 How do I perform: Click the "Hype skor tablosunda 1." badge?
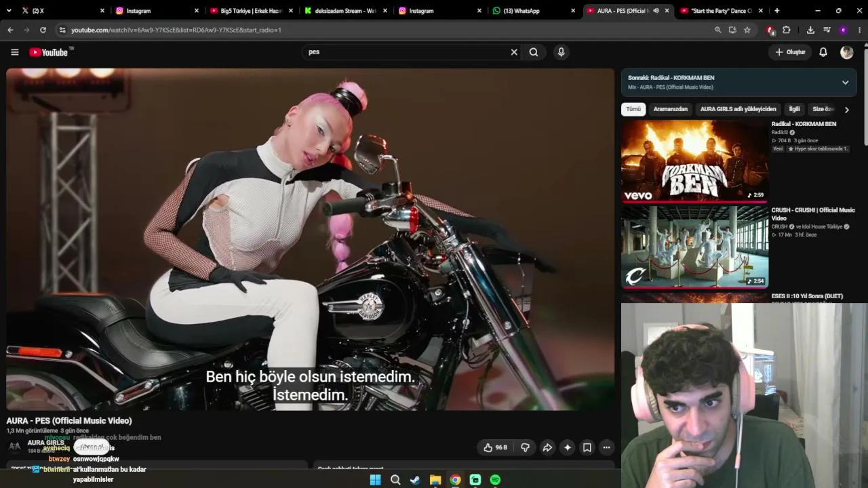coord(818,148)
